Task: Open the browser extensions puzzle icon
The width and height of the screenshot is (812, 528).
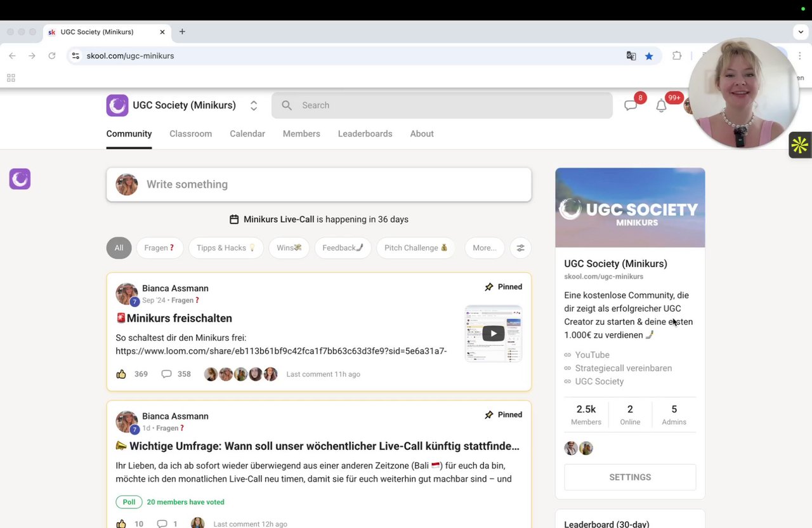Action: coord(677,56)
